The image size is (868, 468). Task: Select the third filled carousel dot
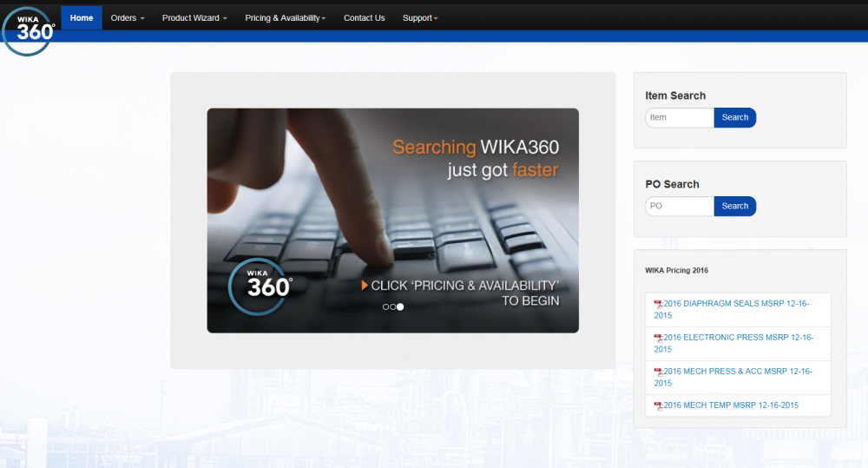pos(400,307)
